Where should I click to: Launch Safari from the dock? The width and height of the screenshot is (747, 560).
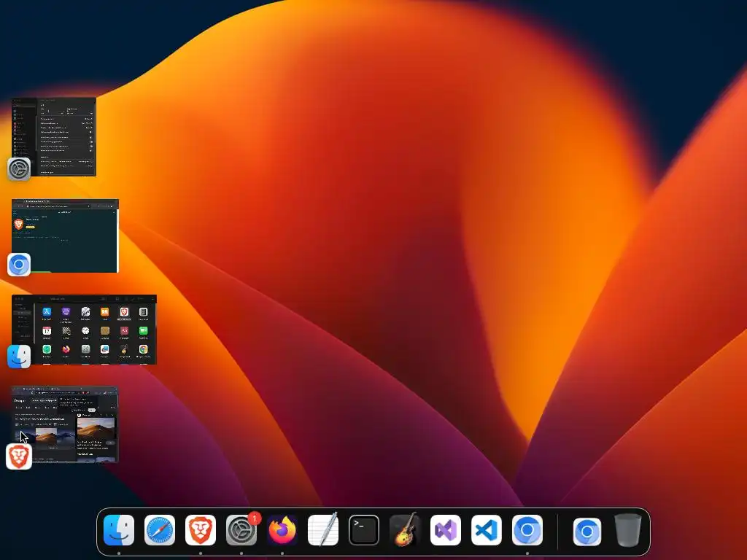[x=160, y=530]
